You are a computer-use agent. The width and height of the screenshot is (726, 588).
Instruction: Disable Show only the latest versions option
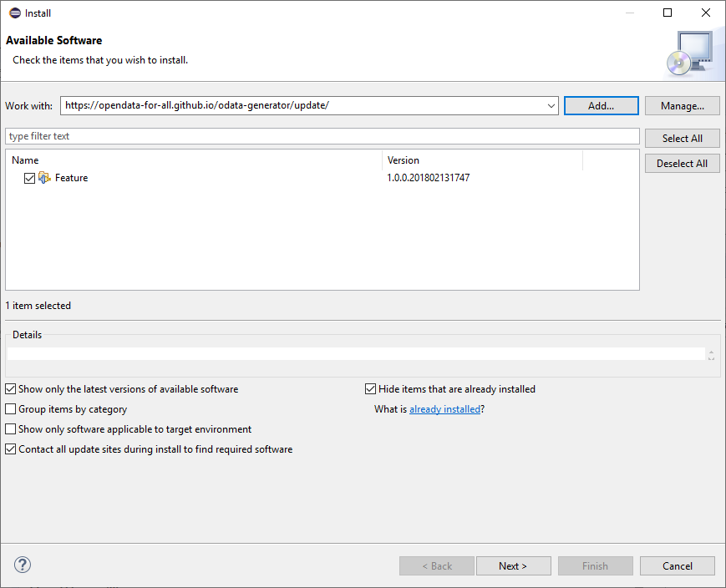pyautogui.click(x=11, y=389)
